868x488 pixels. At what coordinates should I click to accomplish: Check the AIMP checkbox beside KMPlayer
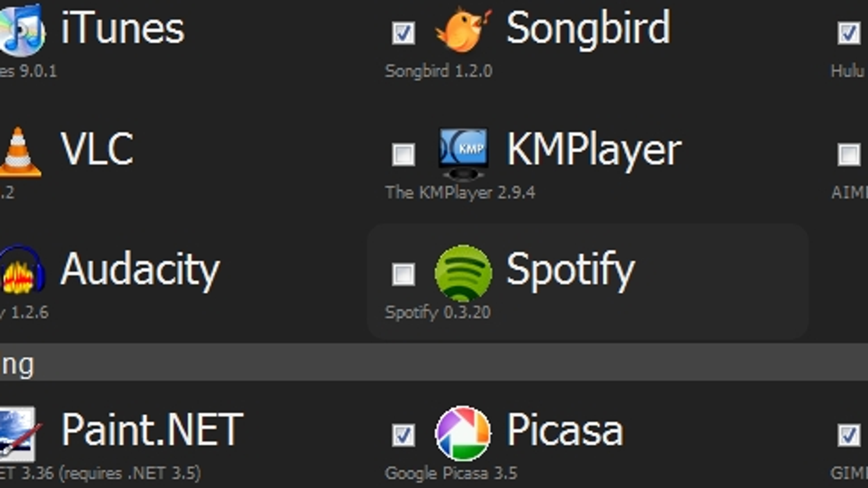coord(848,155)
